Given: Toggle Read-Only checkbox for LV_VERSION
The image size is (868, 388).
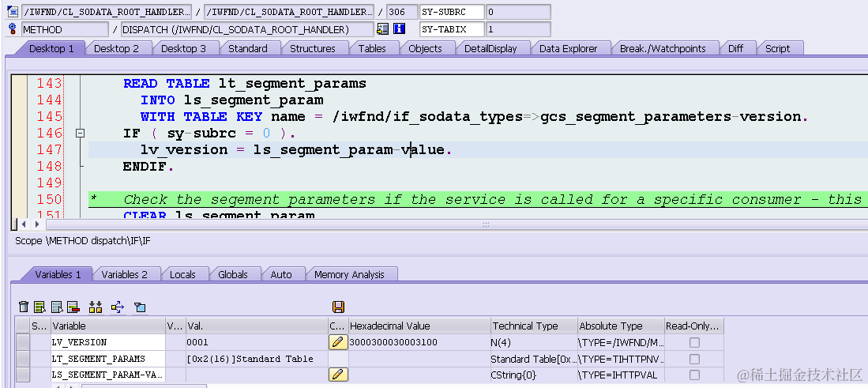Looking at the screenshot, I should pos(693,343).
